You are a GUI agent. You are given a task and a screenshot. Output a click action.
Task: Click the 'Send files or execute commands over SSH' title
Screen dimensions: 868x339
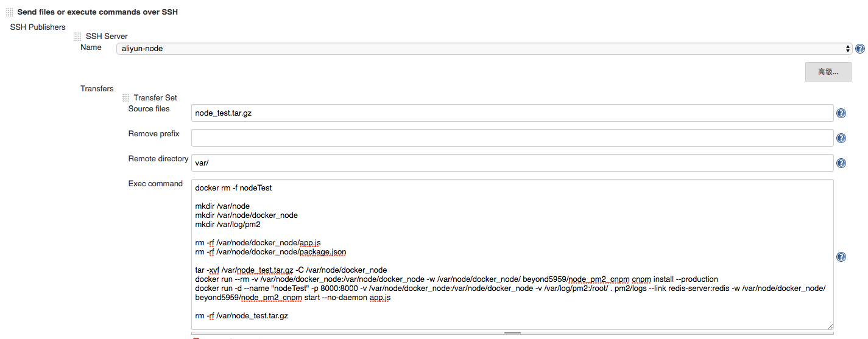(x=97, y=12)
